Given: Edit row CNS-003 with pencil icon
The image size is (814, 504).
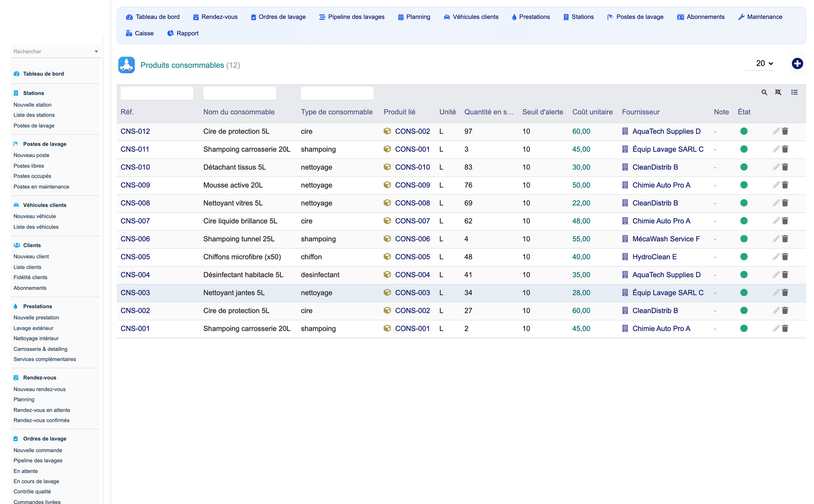Looking at the screenshot, I should [776, 293].
